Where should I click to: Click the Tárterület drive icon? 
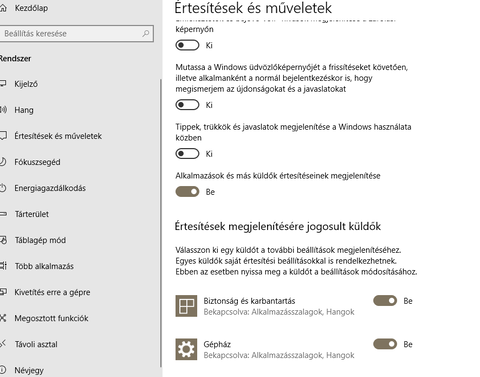[x=3, y=214]
